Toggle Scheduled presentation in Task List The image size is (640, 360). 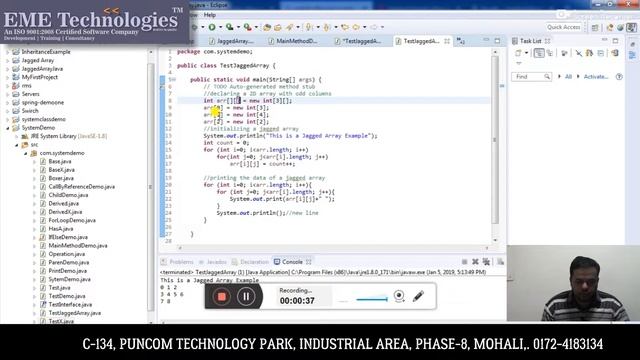(x=550, y=53)
